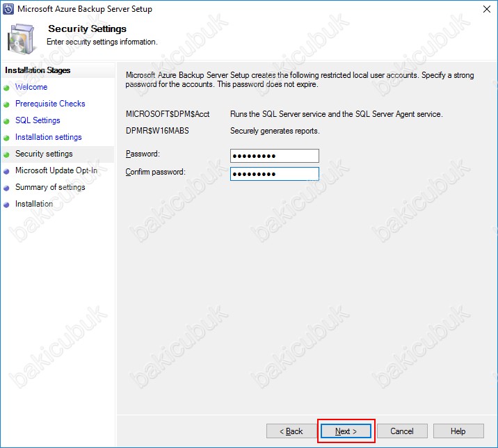Click the Next > button
498x448 pixels.
346,431
